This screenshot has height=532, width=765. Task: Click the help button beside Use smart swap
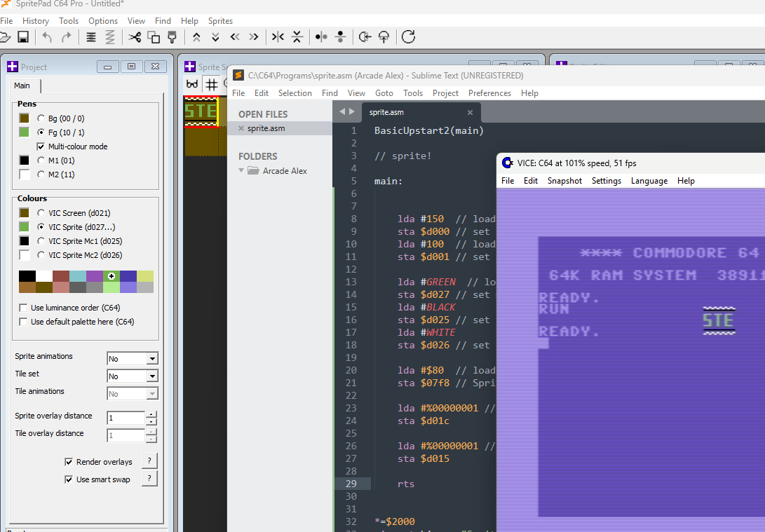pos(149,479)
